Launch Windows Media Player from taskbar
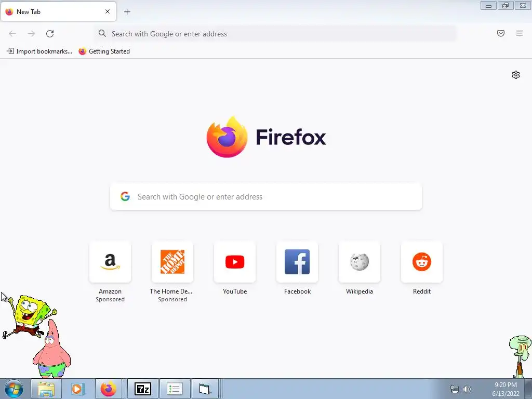 78,389
